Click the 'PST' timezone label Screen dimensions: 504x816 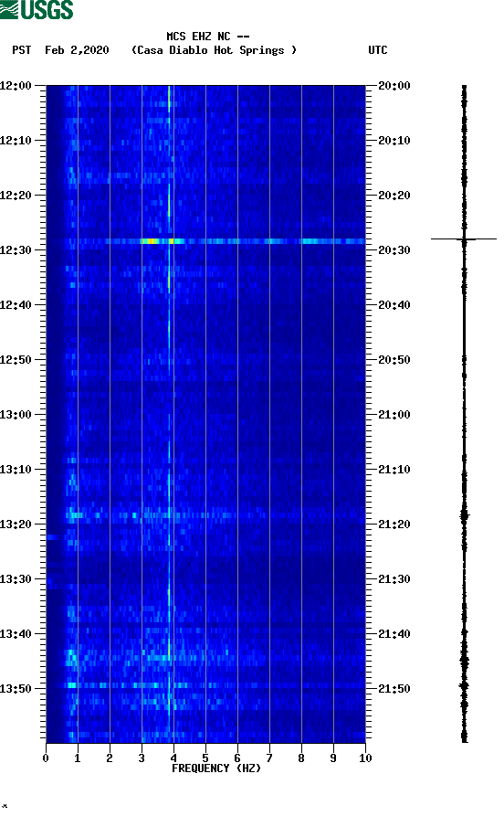(x=22, y=50)
